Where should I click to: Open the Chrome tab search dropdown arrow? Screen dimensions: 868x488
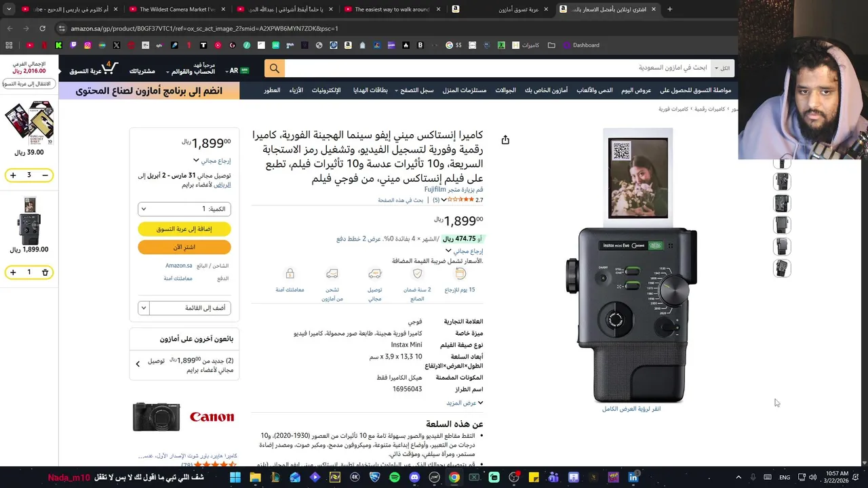[9, 9]
